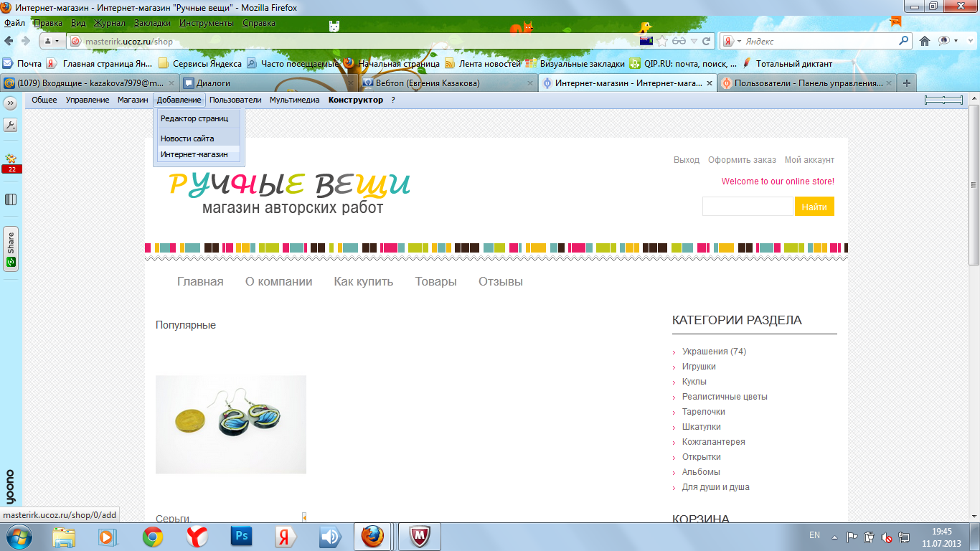980x551 pixels.
Task: Open Сервисы Яндекса bookmark folder
Action: (200, 63)
